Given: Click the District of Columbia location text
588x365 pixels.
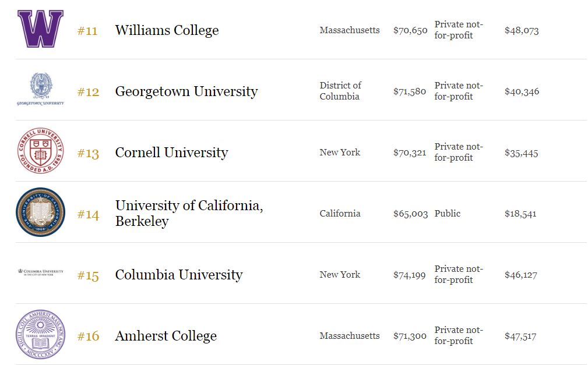Looking at the screenshot, I should click(x=340, y=91).
